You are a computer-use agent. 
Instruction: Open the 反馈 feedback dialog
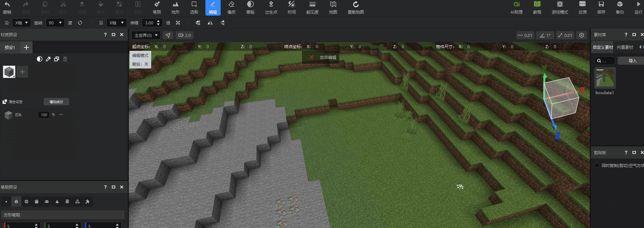[x=583, y=7]
